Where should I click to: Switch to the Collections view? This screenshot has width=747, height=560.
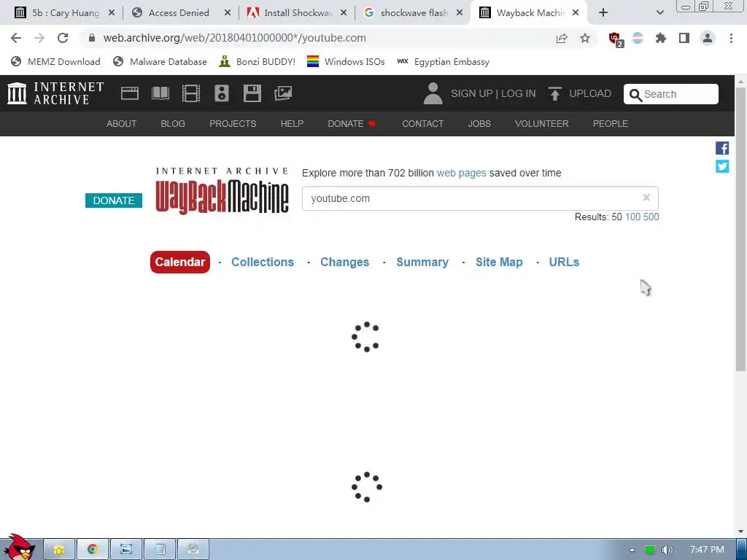tap(263, 262)
